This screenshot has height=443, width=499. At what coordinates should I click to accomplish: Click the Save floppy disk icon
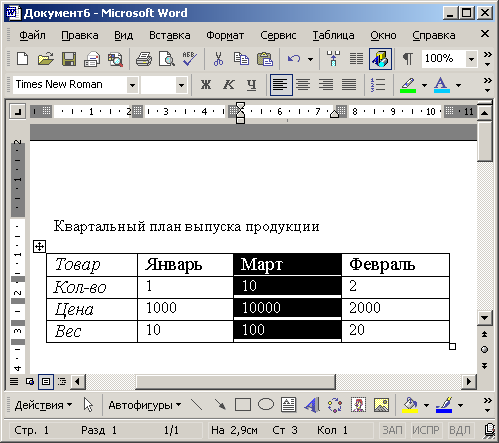click(69, 59)
